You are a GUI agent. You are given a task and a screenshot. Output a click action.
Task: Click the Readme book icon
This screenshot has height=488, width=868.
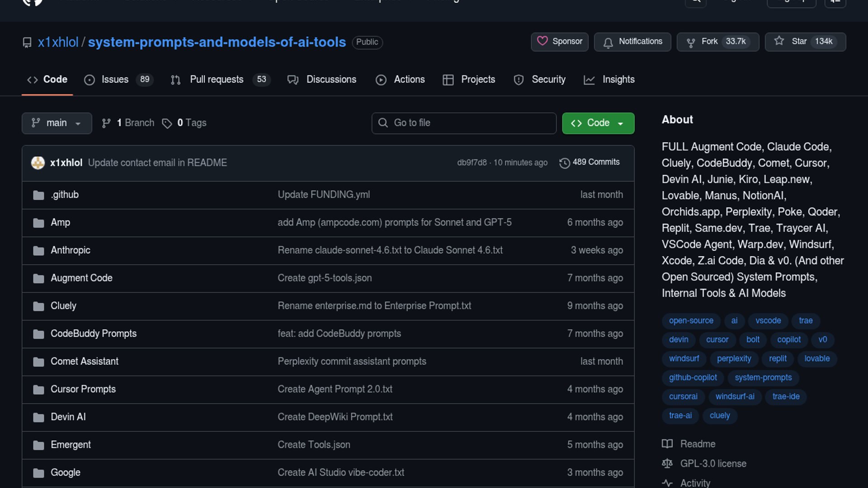[667, 444]
